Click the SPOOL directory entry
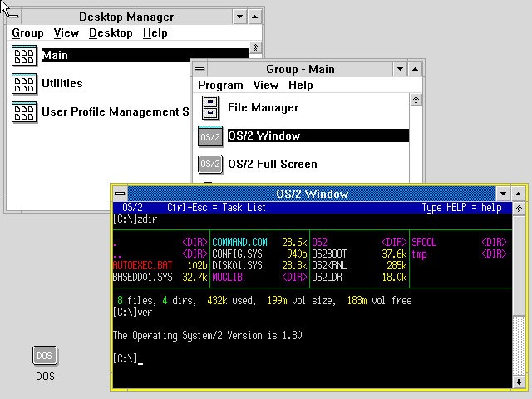 click(x=424, y=242)
